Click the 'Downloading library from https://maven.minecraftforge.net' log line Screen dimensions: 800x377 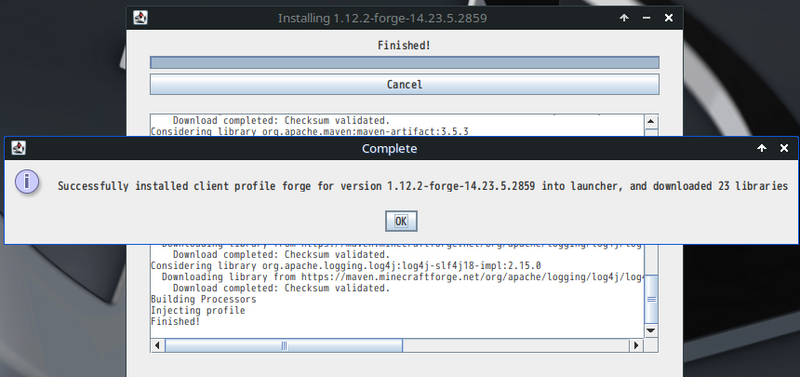403,277
